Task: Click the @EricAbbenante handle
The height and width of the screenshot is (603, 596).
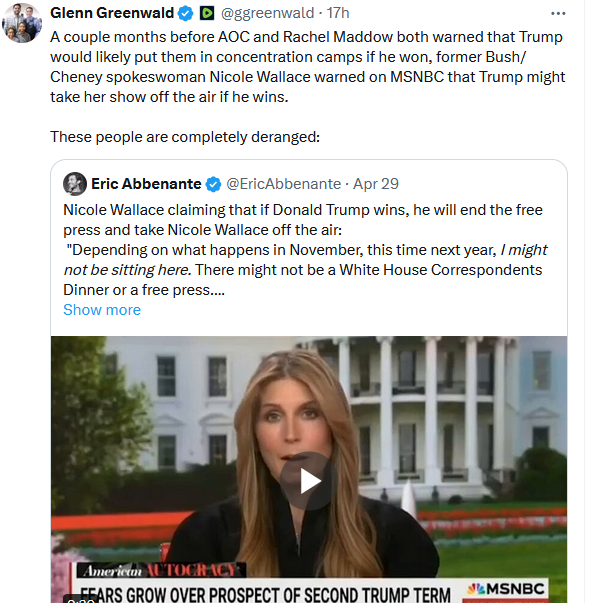Action: (283, 184)
